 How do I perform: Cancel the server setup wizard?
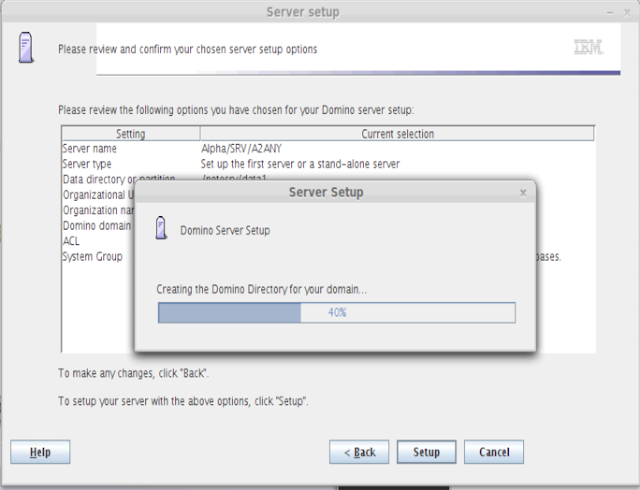(x=494, y=452)
